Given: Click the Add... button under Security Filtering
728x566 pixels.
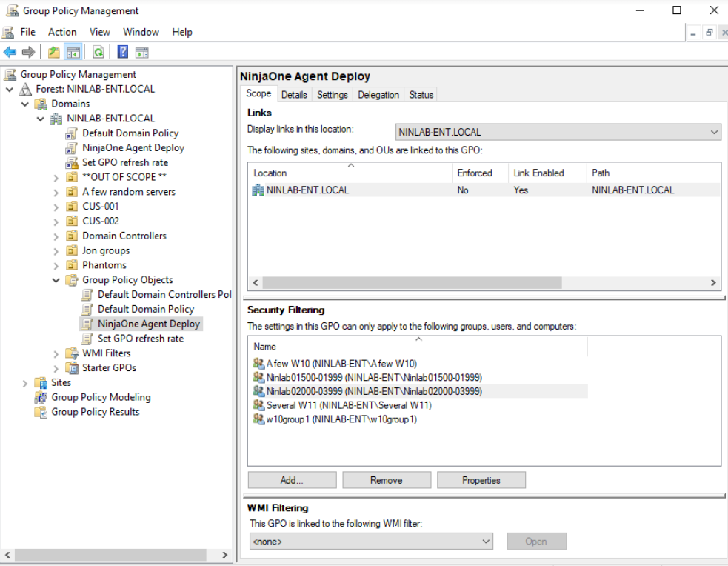Looking at the screenshot, I should (292, 480).
